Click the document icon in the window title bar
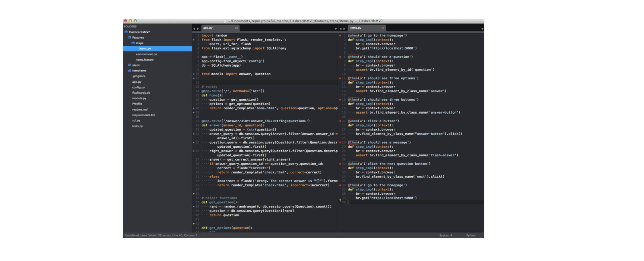Screen dimensions: 644x261 click(x=225, y=21)
